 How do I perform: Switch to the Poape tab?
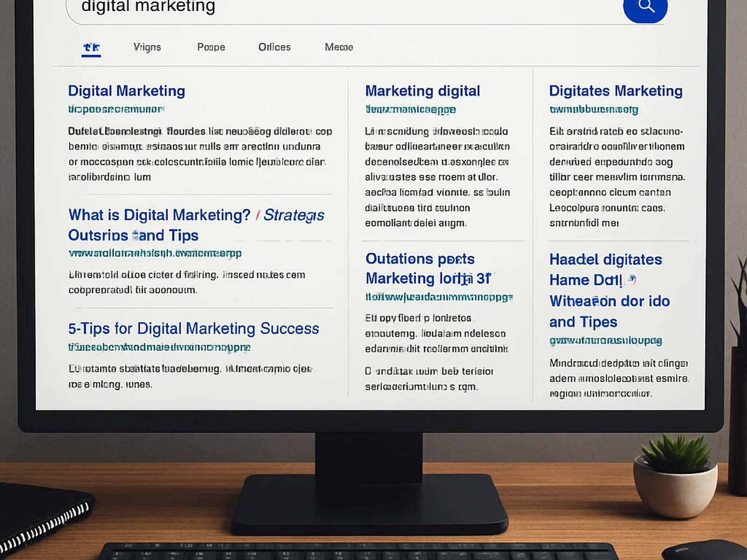tap(211, 47)
